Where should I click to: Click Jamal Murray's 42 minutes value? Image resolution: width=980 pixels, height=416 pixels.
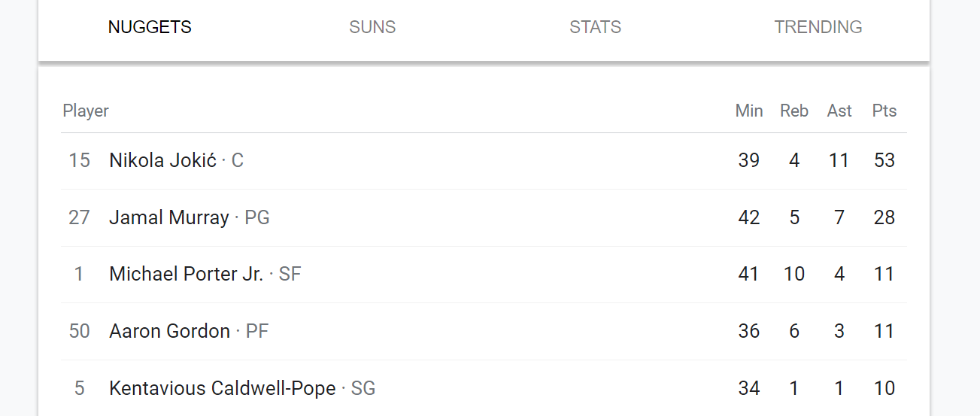(749, 217)
